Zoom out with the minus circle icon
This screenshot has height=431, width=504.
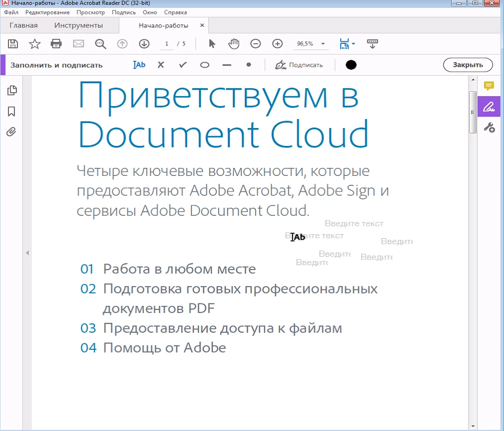256,44
